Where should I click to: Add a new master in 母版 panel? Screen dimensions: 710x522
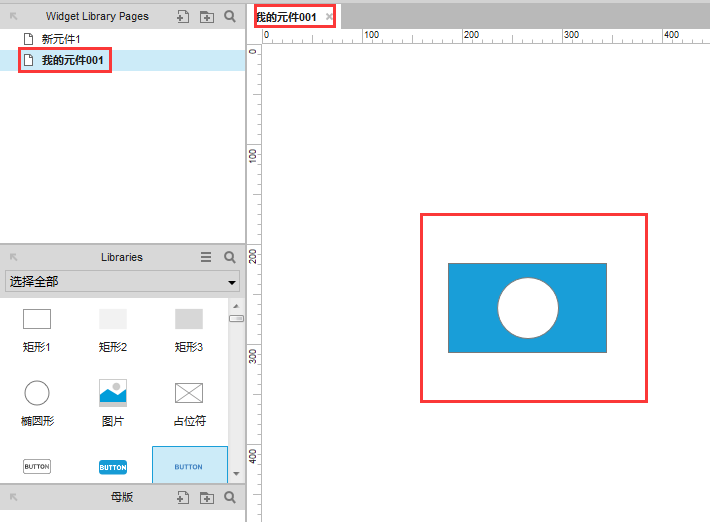pyautogui.click(x=183, y=497)
